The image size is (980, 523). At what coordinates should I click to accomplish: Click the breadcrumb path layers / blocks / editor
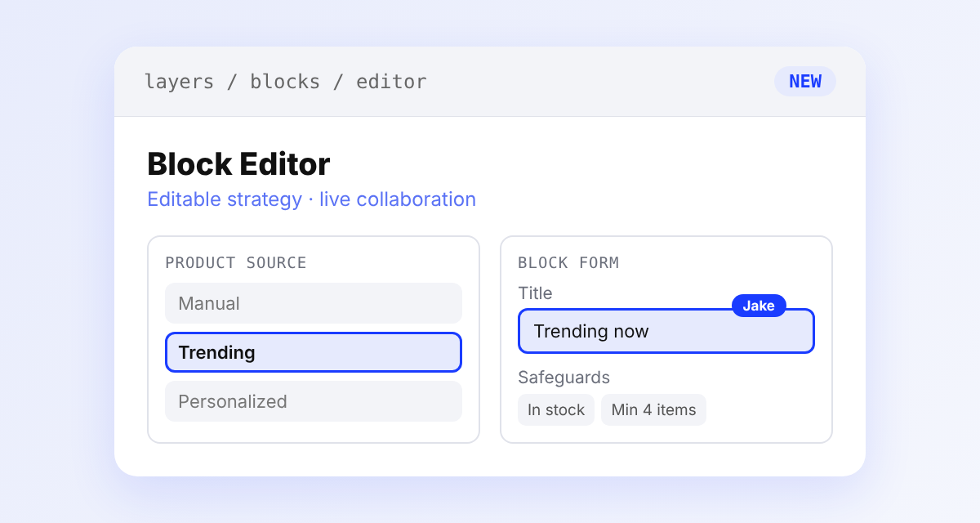tap(285, 82)
